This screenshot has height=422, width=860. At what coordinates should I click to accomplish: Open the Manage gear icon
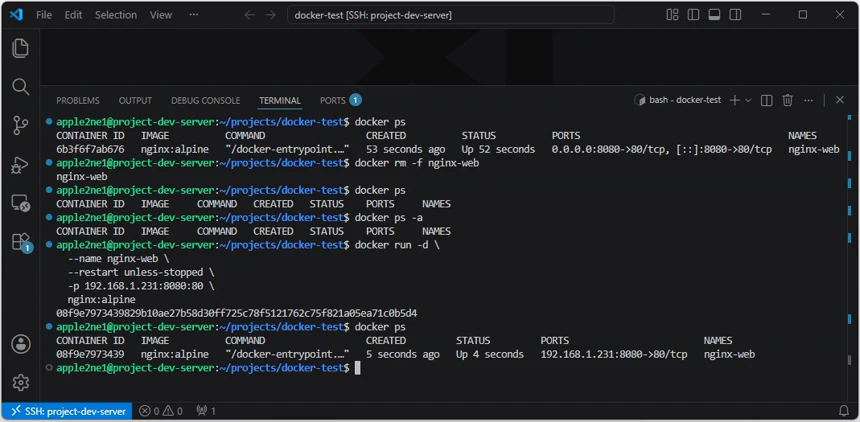(x=21, y=382)
